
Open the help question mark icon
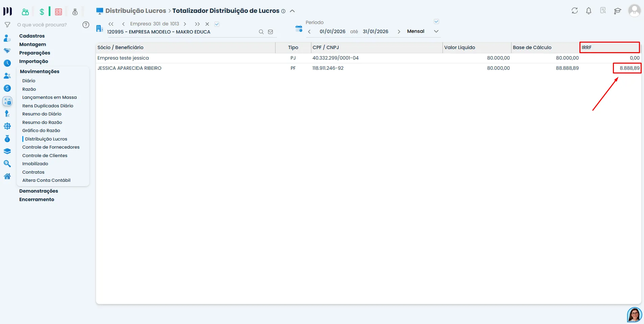tap(86, 25)
